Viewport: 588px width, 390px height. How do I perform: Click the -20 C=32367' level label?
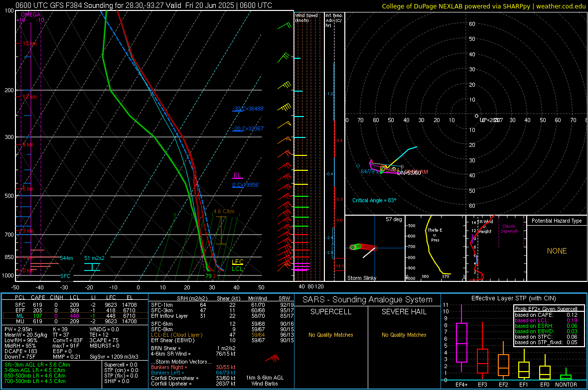click(248, 129)
